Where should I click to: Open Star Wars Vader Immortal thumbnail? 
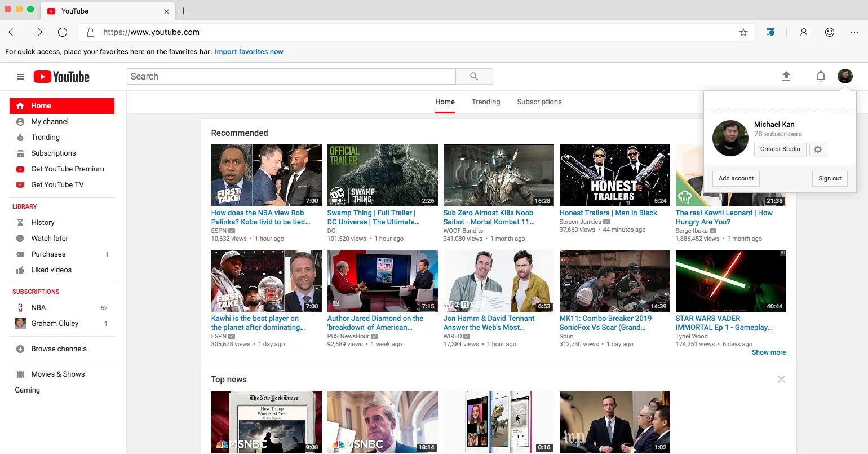(731, 281)
